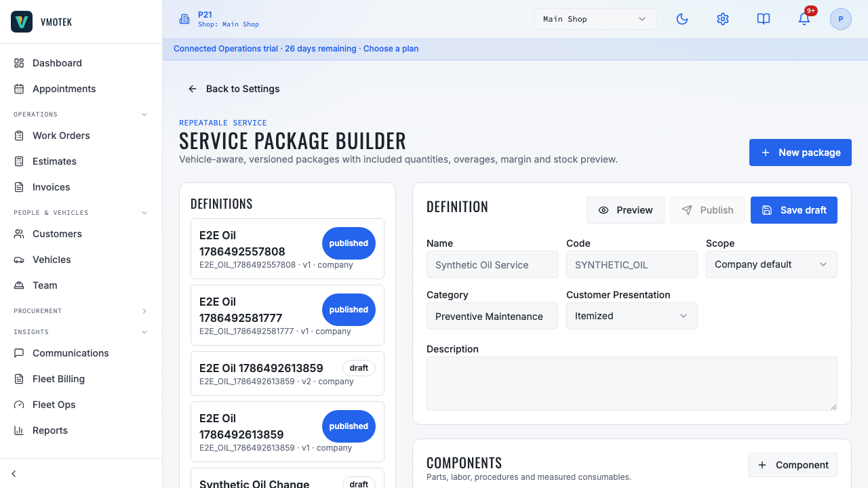
Task: Click the Fleet Billing document icon
Action: coord(19,379)
